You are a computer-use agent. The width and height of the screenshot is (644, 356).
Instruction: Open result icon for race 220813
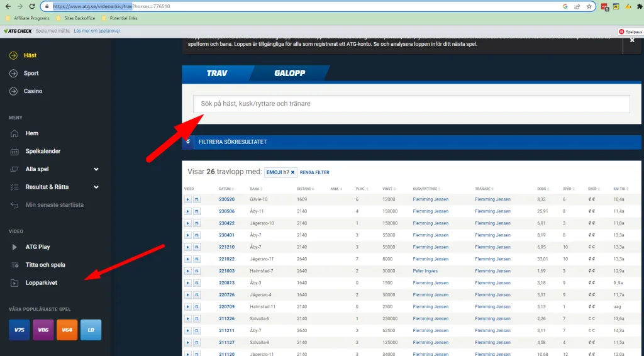pos(197,283)
